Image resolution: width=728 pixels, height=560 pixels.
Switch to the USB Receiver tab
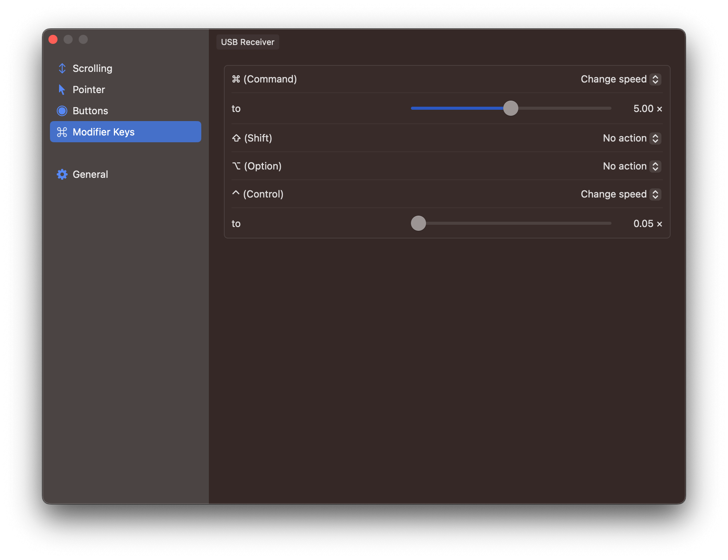point(247,42)
